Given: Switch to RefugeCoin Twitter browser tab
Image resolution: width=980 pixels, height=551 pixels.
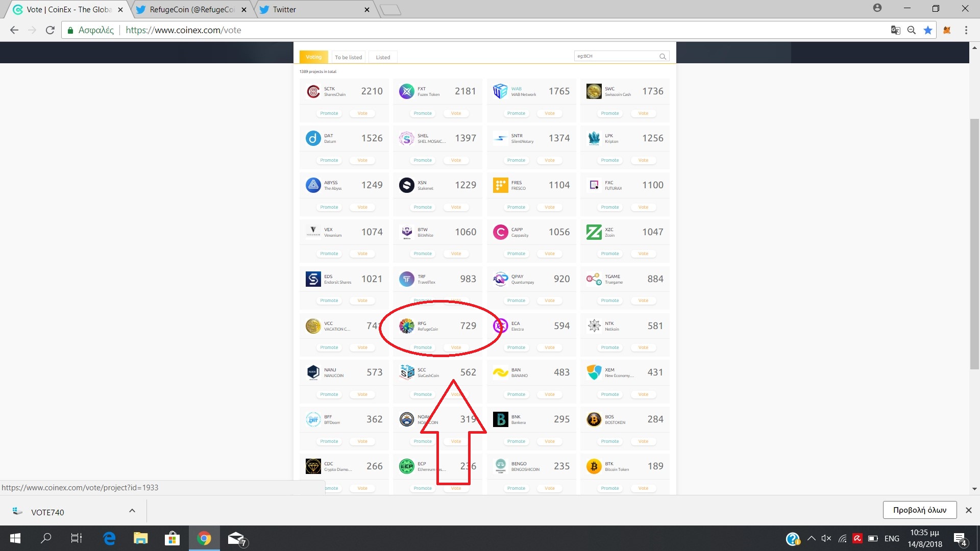Looking at the screenshot, I should 191,9.
